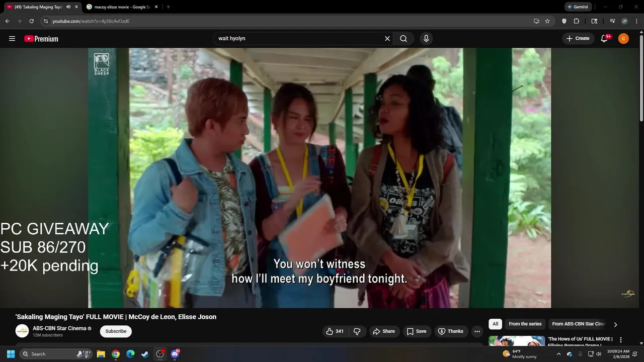Screen dimensions: 644x362
Task: Switch to 'macoy elisse movie' Google tab
Action: [x=122, y=7]
